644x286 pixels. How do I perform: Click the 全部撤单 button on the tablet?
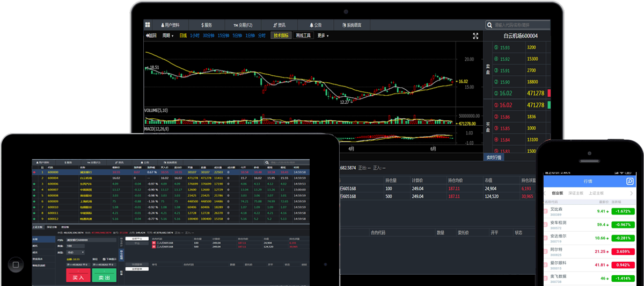click(137, 269)
